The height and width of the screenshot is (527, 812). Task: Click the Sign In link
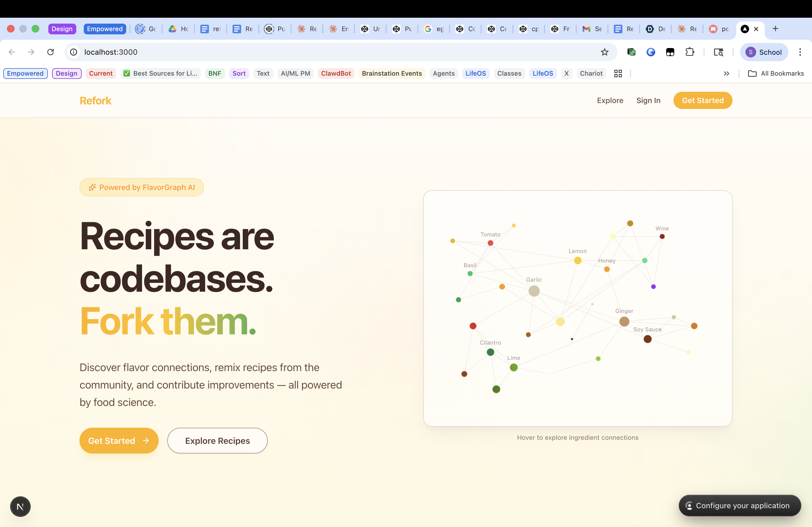[x=648, y=100]
